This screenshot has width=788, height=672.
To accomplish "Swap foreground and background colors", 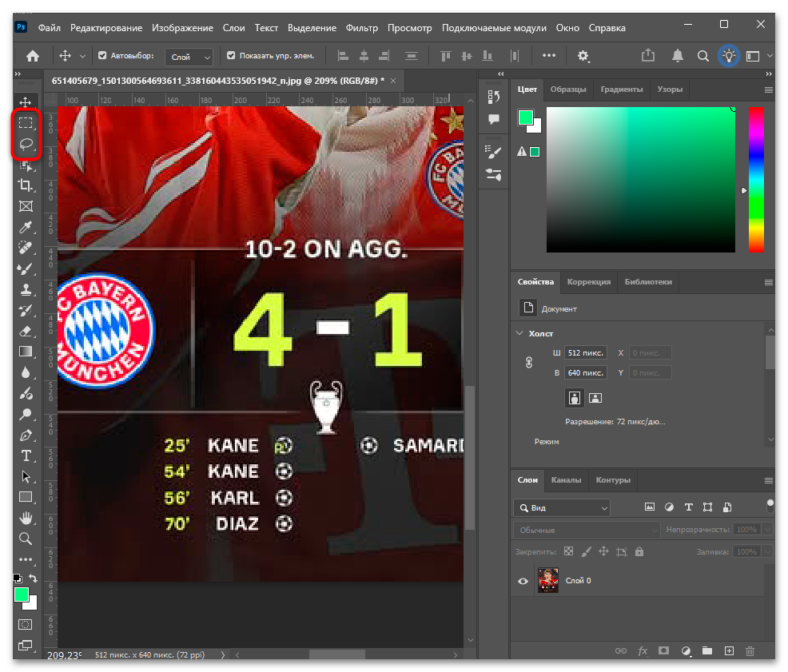I will (34, 579).
